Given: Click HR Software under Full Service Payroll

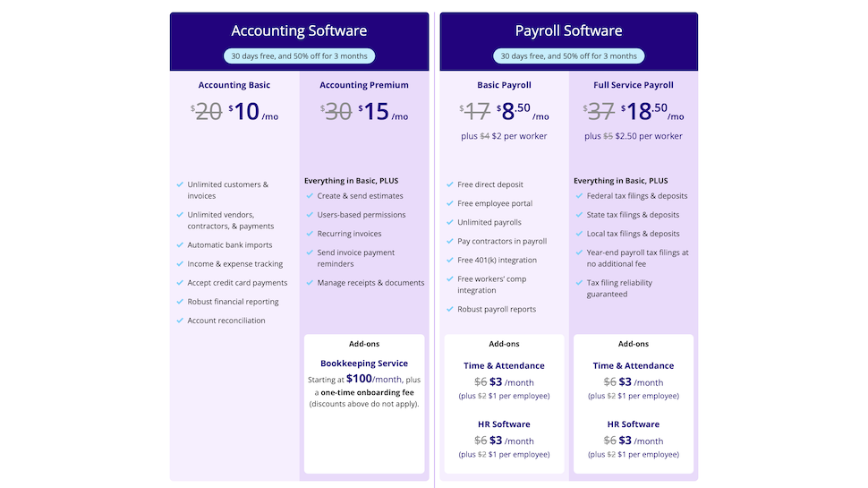Looking at the screenshot, I should coord(634,424).
